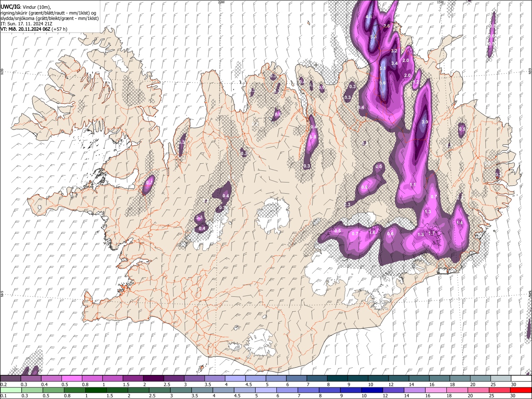This screenshot has height=399, width=532.
Task: Pick the white 30+ swatch in snow legend
Action: (521, 378)
